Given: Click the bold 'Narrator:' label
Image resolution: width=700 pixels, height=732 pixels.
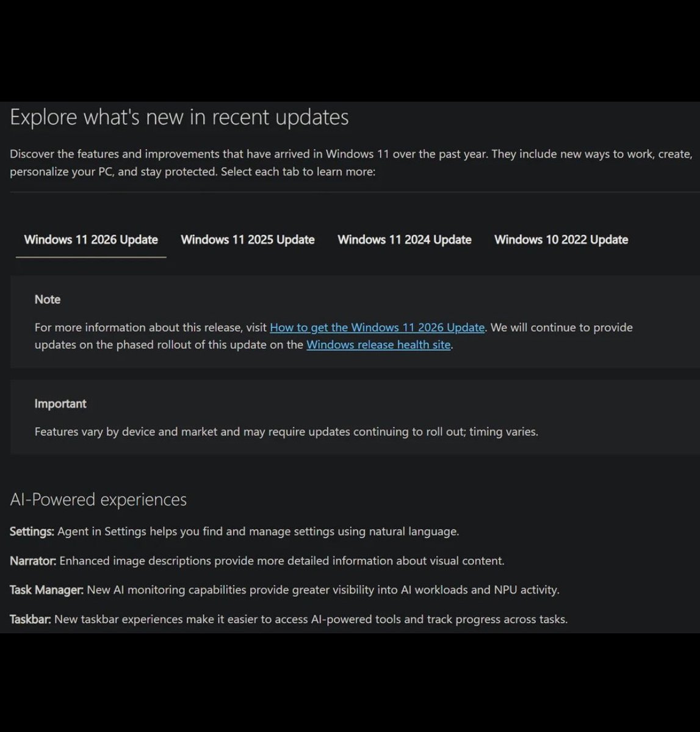Looking at the screenshot, I should click(x=33, y=561).
